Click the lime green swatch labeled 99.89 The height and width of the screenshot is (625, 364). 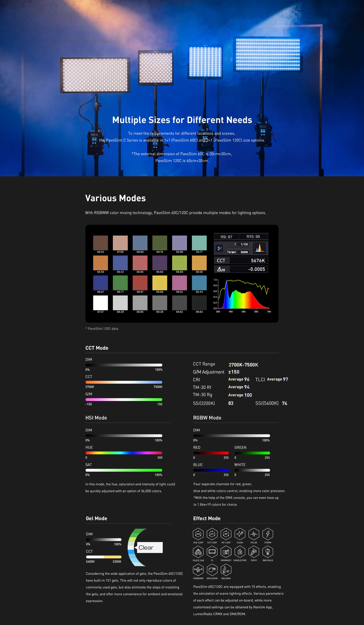click(x=179, y=263)
